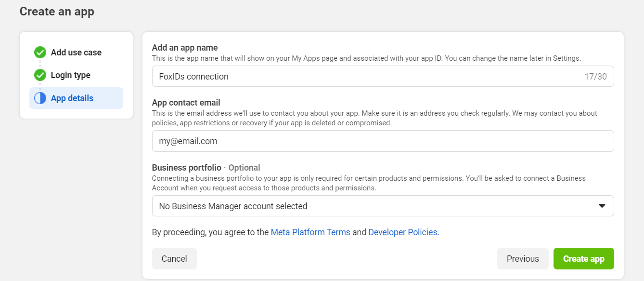Go back with the Previous button
Image resolution: width=644 pixels, height=281 pixels.
coord(522,258)
